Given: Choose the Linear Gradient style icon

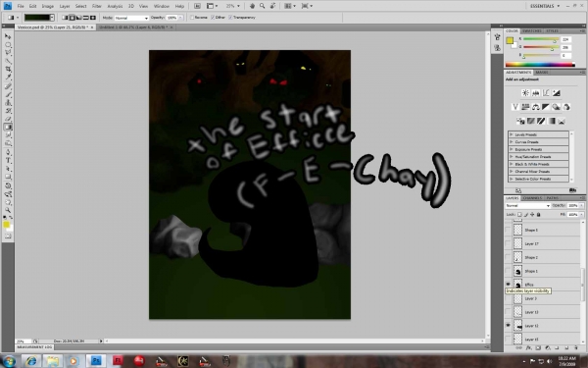Looking at the screenshot, I should click(x=65, y=18).
